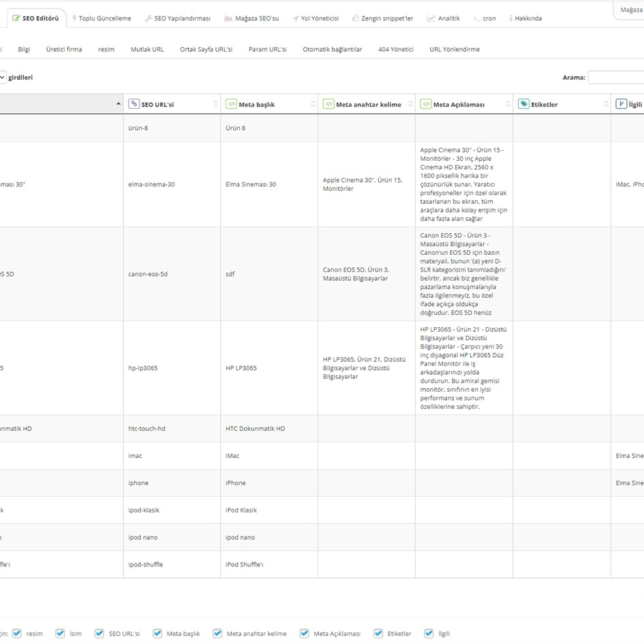Sort by Meta Açıklaması sort arrows
644x644 pixels.
508,104
